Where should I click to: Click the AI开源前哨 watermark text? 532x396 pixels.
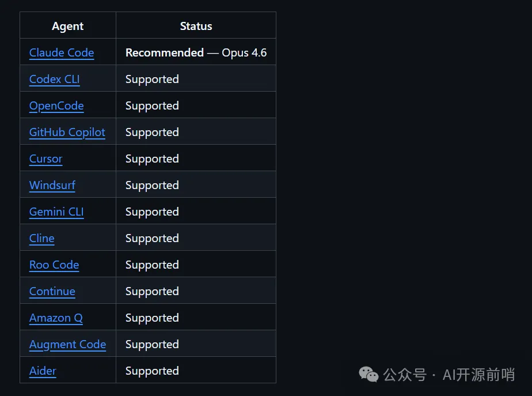(478, 375)
